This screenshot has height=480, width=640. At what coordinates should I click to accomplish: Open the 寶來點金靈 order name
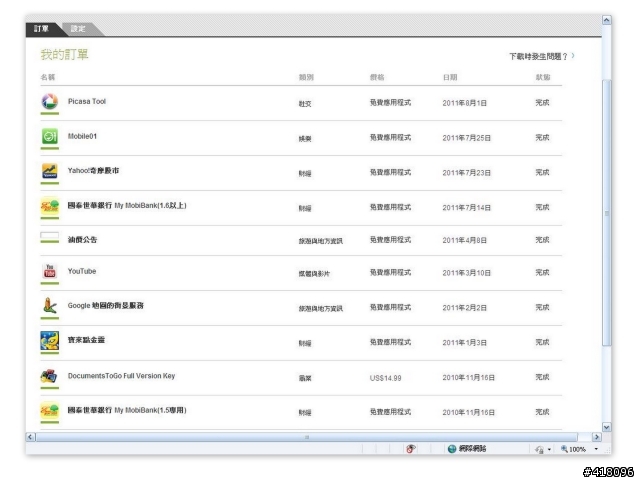86,340
